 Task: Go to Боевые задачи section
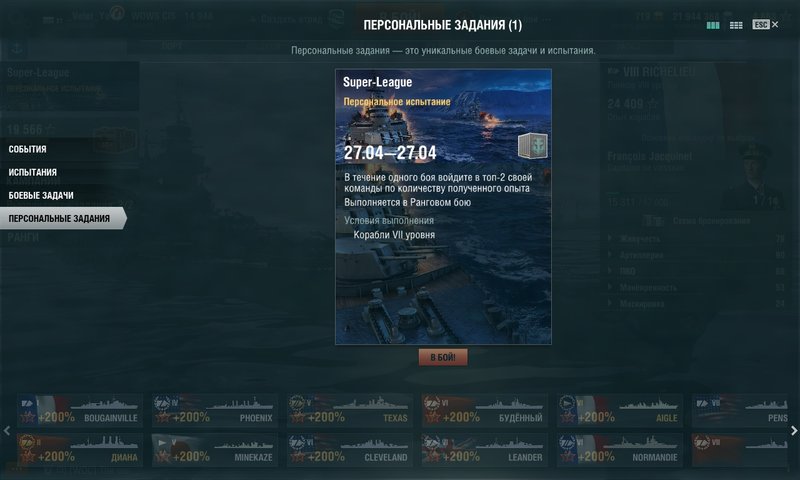(41, 195)
